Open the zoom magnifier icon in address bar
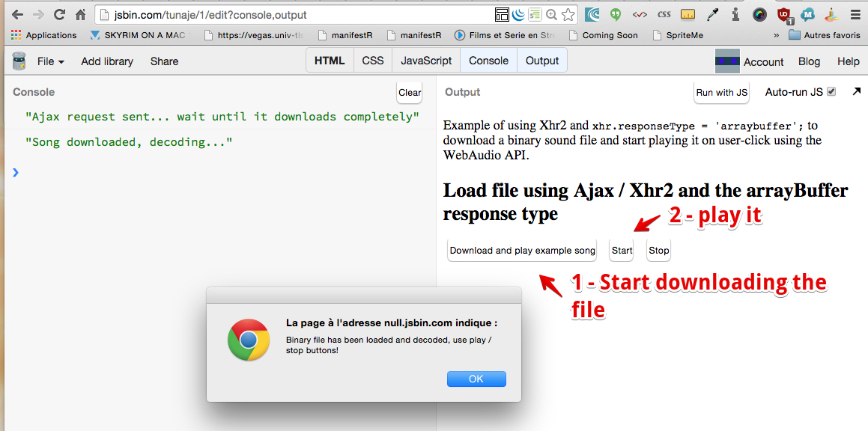The image size is (868, 431). click(x=551, y=14)
